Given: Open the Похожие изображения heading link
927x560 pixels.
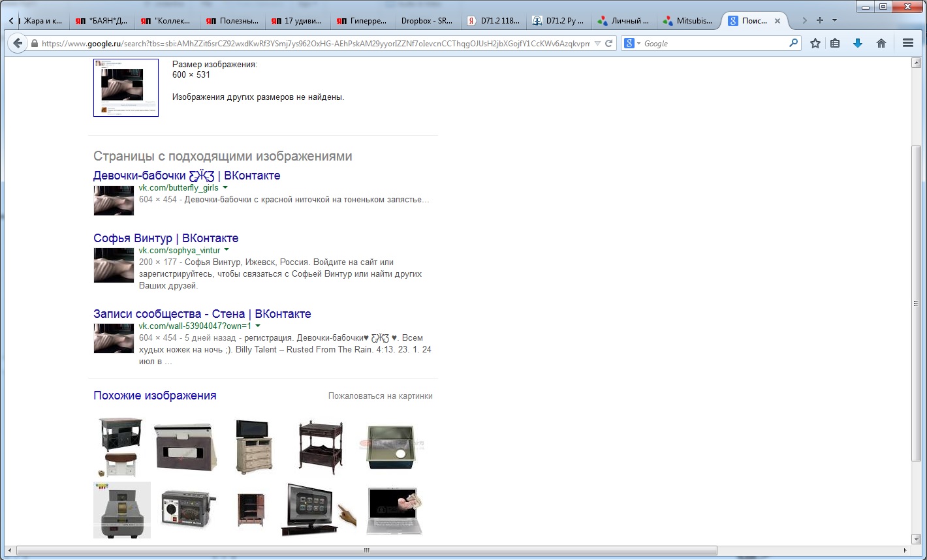Looking at the screenshot, I should [x=155, y=396].
